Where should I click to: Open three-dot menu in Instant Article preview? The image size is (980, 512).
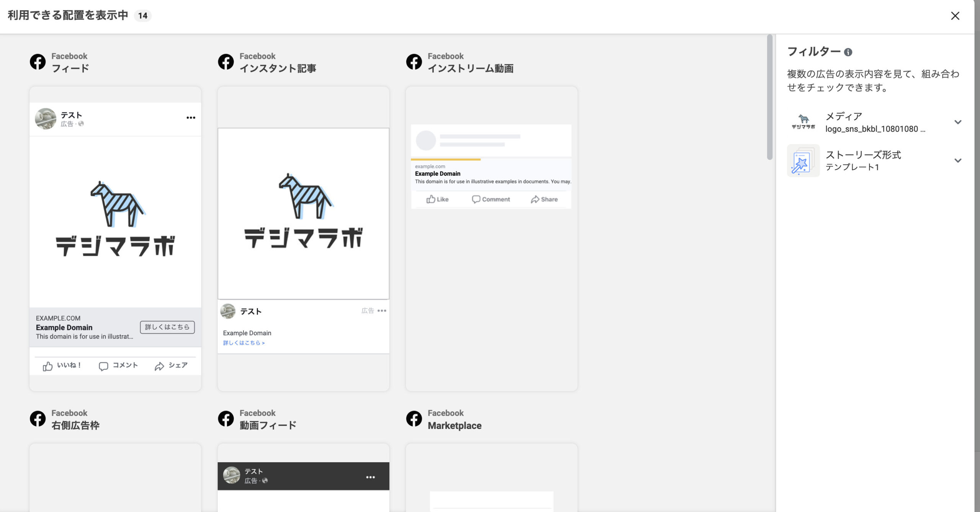(382, 311)
